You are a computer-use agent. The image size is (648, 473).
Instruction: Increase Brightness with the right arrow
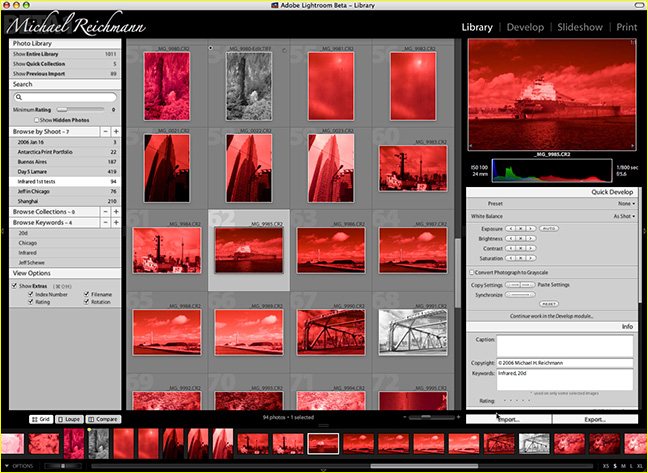531,238
